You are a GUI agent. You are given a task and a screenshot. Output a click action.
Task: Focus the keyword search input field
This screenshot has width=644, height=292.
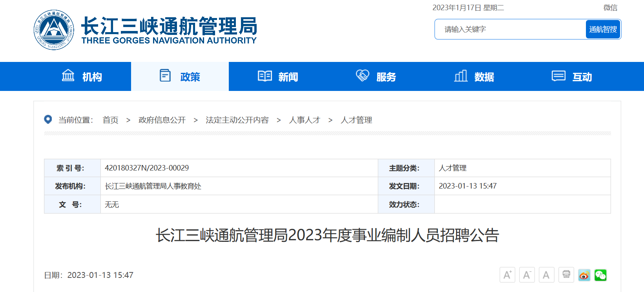coord(510,29)
